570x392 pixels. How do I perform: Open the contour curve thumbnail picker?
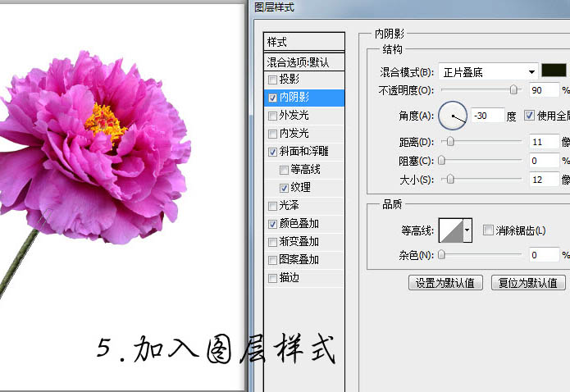coord(451,231)
